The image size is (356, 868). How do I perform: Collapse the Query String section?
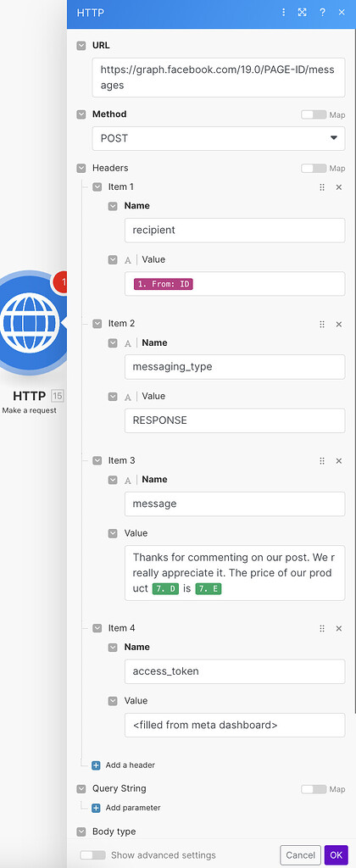81,788
